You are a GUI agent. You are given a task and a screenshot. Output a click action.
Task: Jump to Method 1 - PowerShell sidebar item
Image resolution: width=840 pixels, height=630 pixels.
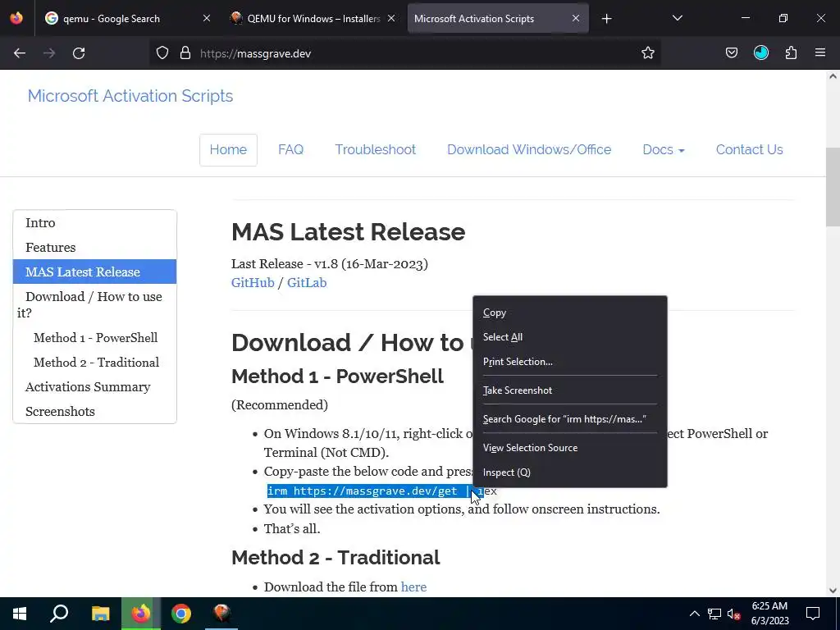95,338
